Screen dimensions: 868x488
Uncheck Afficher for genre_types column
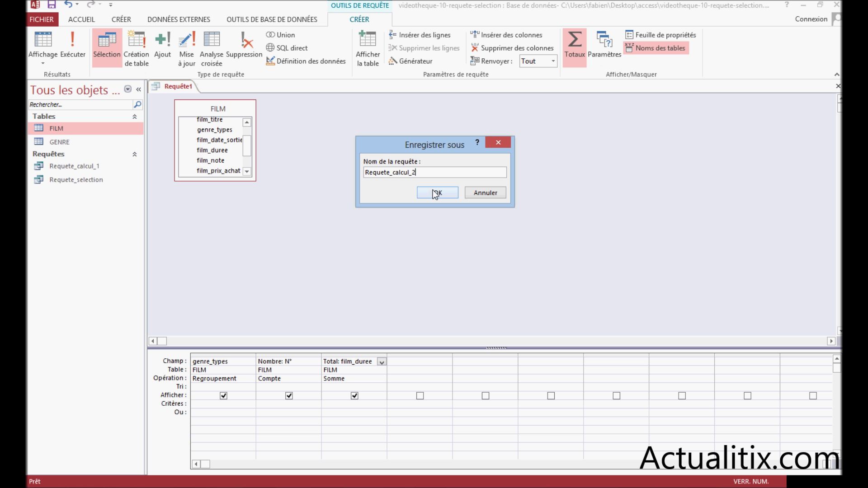click(x=223, y=395)
